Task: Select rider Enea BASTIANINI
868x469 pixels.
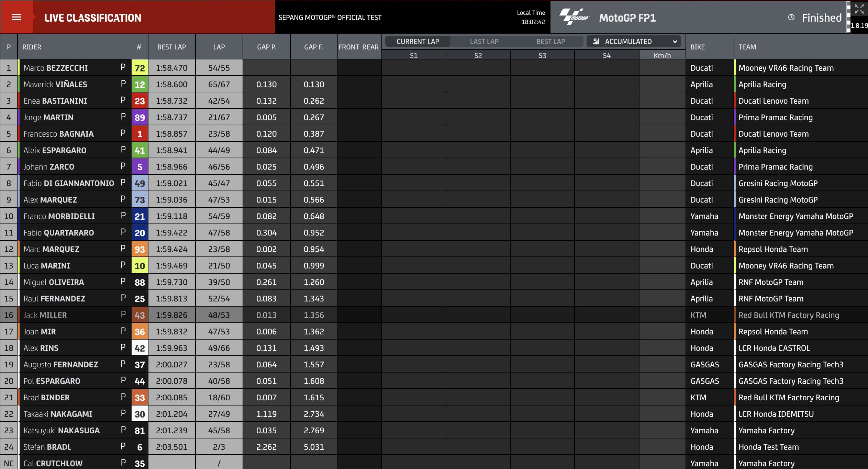Action: [55, 101]
